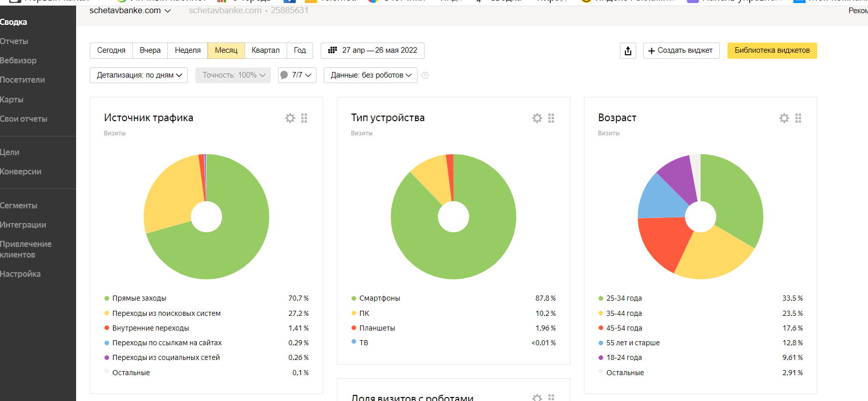Open Привлечение клиентов in the sidebar

click(26, 249)
